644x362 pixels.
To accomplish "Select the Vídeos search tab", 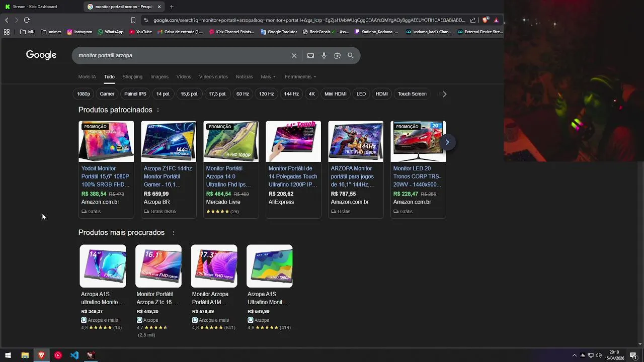I will coord(184,77).
